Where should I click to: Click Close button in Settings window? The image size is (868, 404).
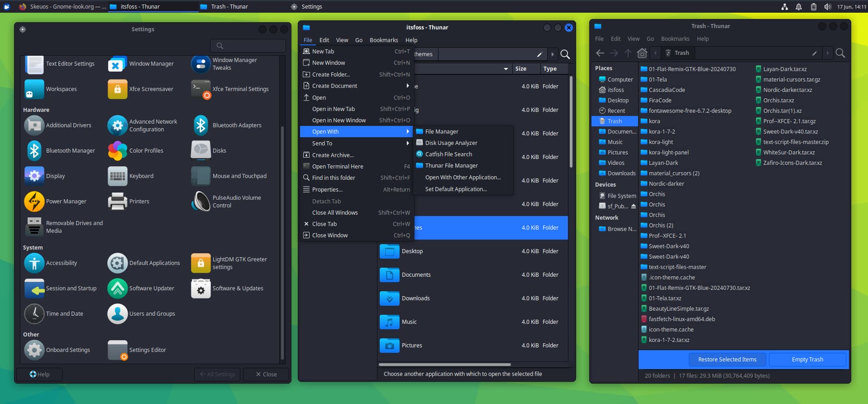point(266,375)
